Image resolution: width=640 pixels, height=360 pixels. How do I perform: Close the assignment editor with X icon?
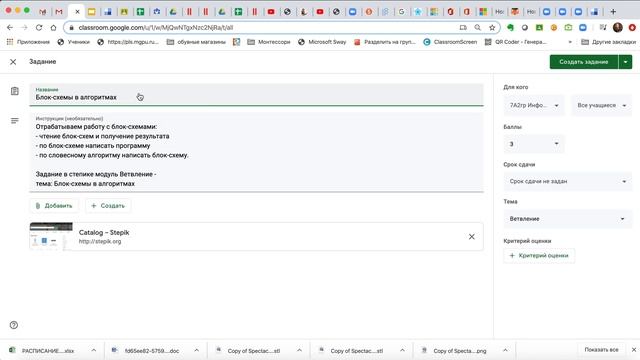(13, 62)
